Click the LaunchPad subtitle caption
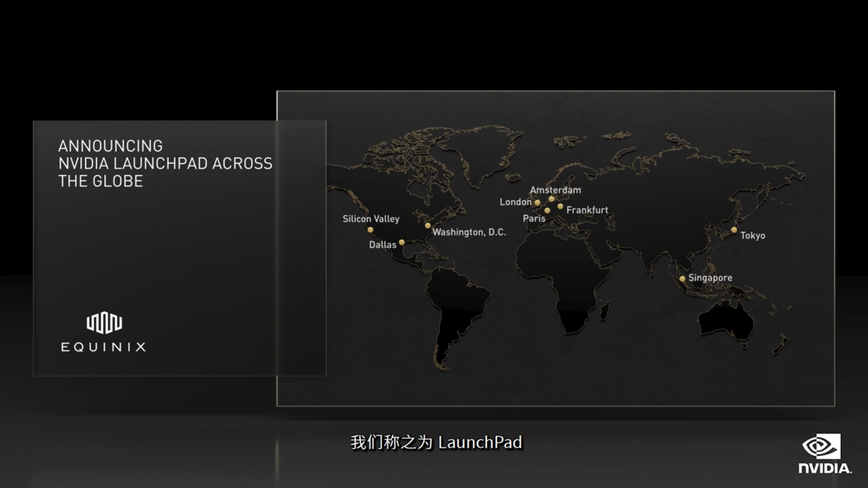 click(x=436, y=443)
